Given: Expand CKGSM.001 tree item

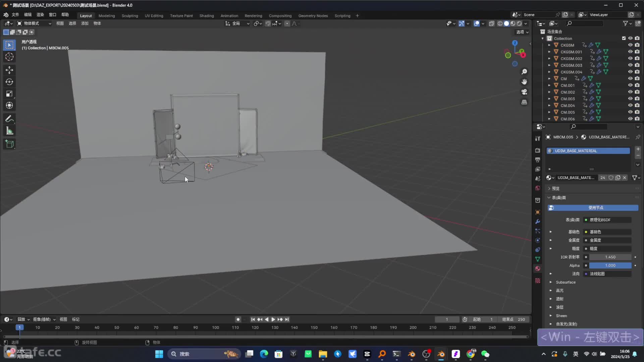Looking at the screenshot, I should (x=549, y=52).
